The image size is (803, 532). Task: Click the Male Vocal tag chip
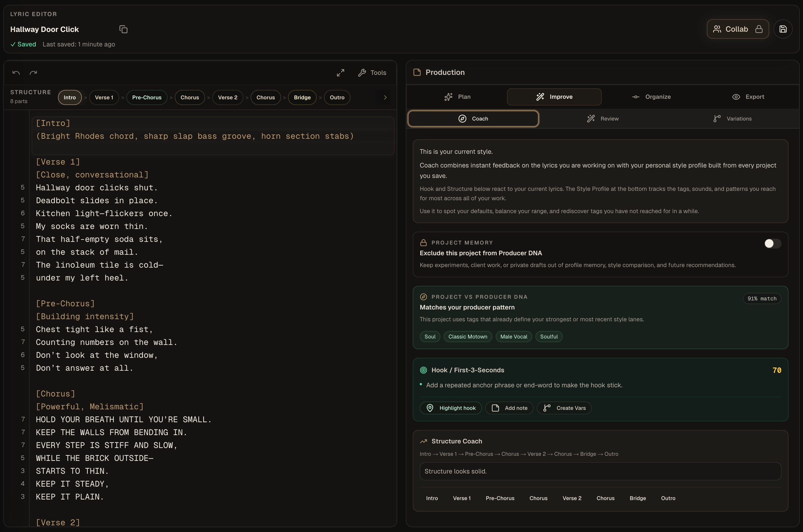pyautogui.click(x=514, y=337)
